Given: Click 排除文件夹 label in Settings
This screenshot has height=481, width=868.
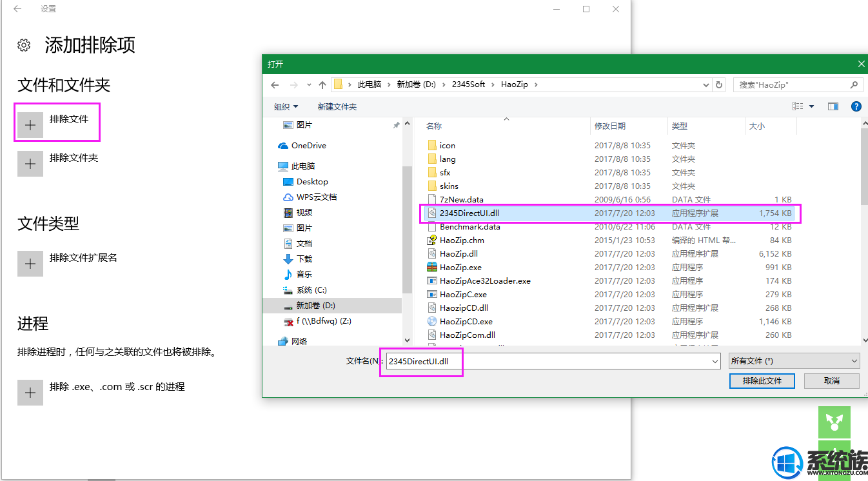Looking at the screenshot, I should (74, 157).
